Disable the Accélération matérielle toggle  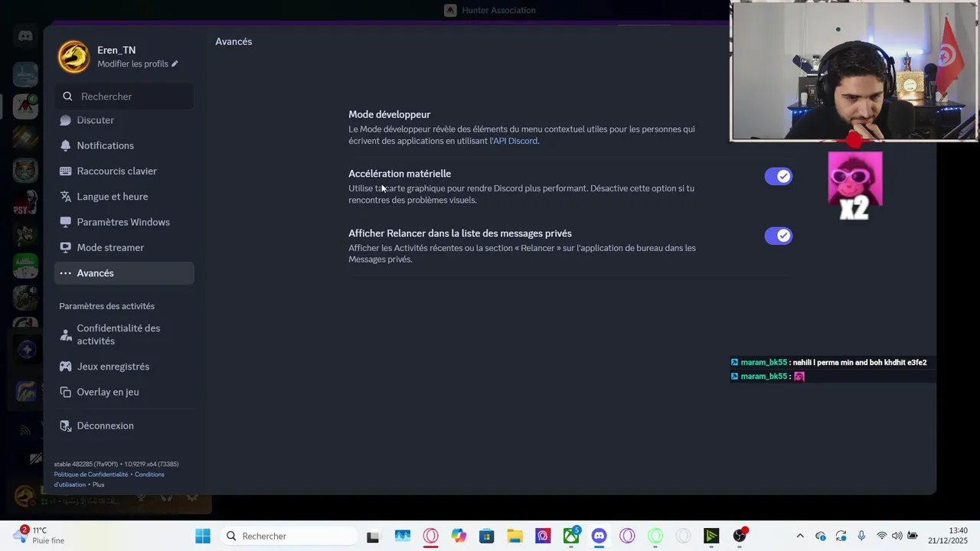(779, 176)
